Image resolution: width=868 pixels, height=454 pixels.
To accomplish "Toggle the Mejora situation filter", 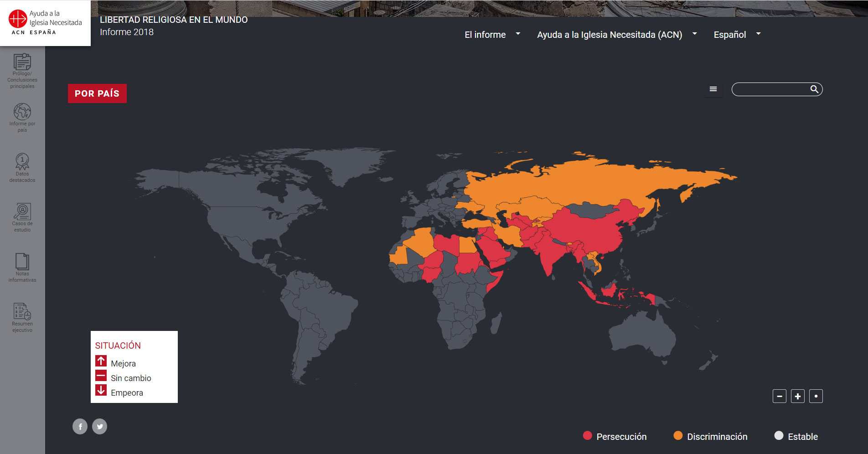I will 101,361.
